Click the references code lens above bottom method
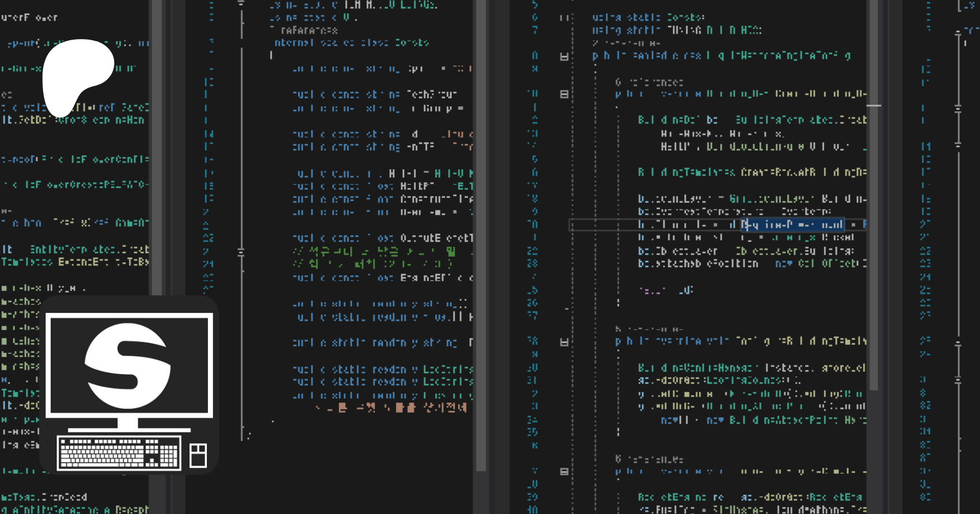980x514 pixels. click(x=648, y=460)
